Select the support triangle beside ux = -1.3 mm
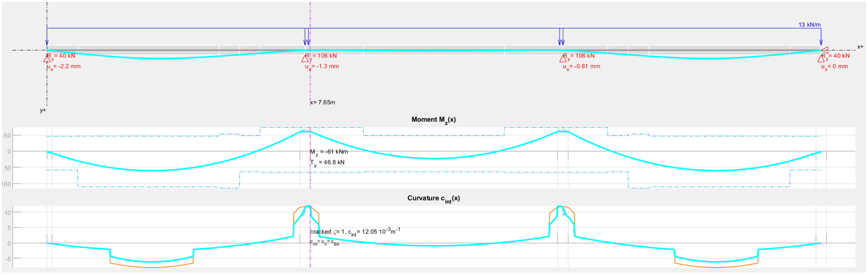The image size is (868, 275). (305, 59)
